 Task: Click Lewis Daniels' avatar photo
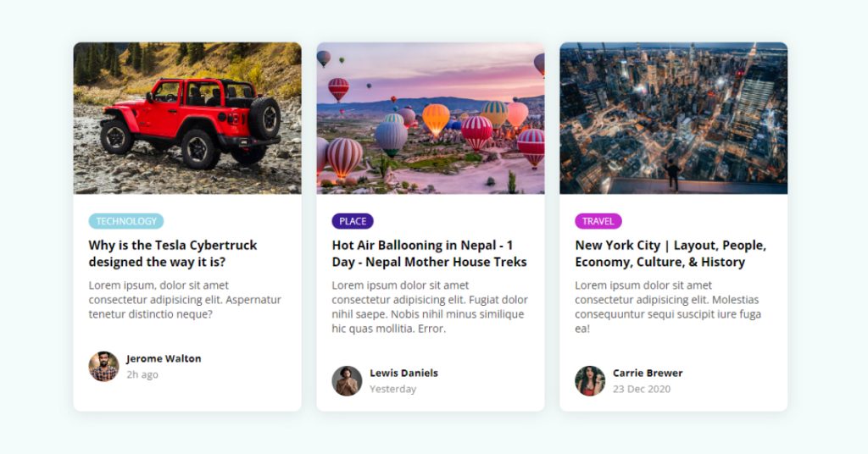[x=347, y=380]
